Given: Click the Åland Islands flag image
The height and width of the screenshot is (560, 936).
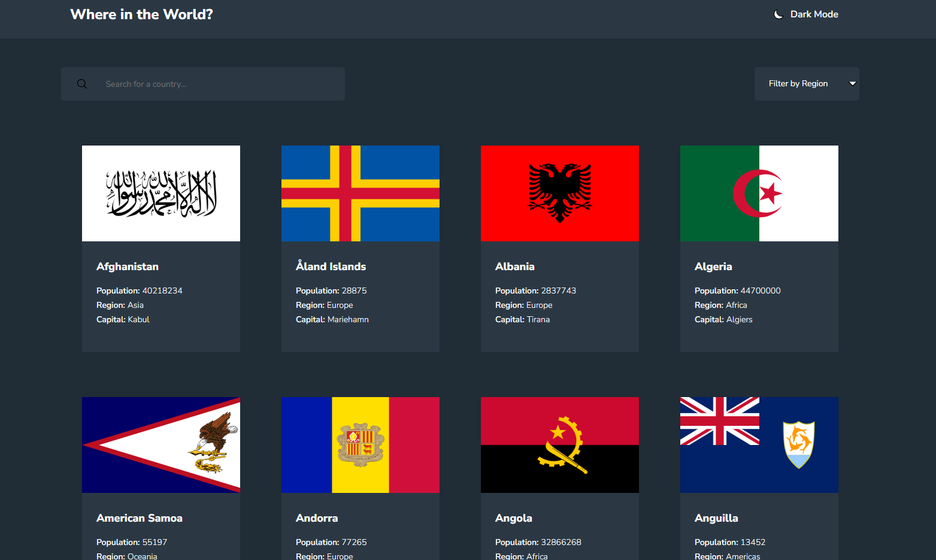Looking at the screenshot, I should pos(360,193).
